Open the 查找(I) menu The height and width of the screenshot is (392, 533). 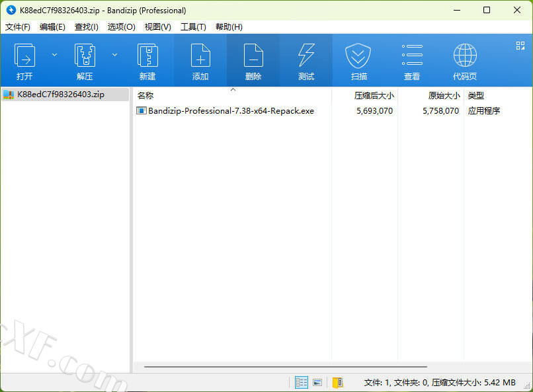click(87, 27)
